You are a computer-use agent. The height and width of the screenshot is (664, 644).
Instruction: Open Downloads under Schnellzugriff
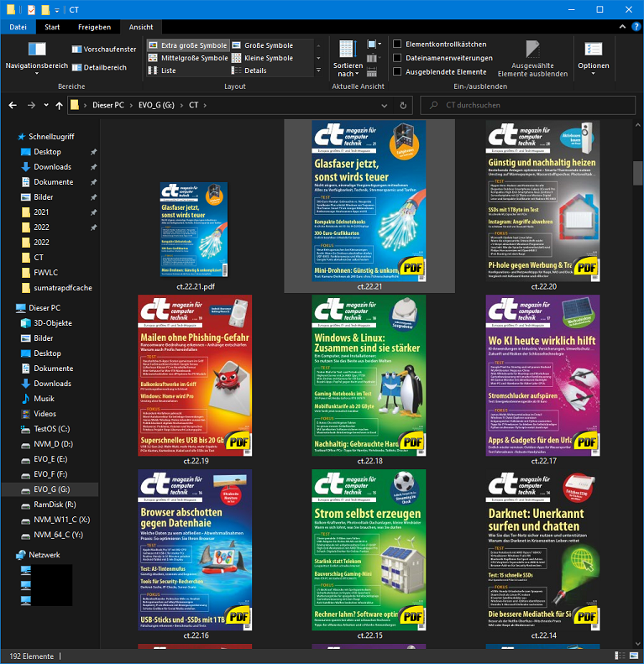52,167
